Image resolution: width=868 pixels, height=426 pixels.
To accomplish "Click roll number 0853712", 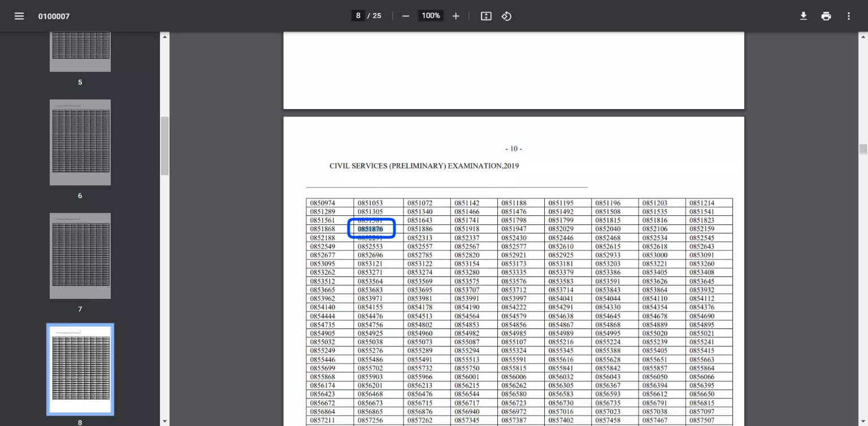I will 514,290.
